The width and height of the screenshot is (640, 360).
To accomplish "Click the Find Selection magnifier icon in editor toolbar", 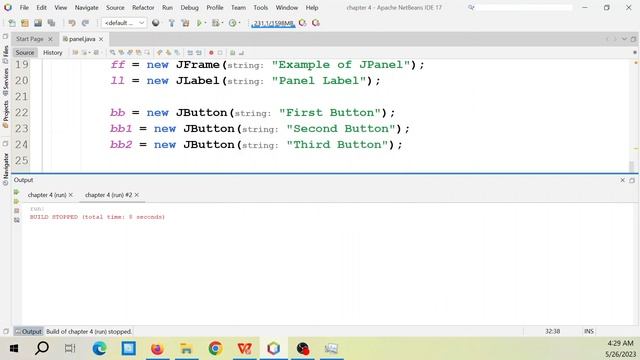I will click(112, 53).
